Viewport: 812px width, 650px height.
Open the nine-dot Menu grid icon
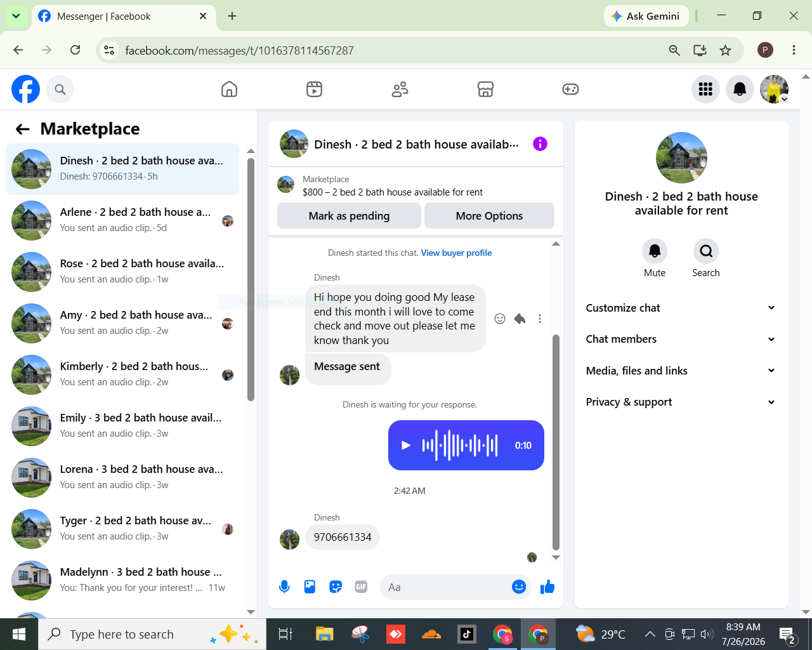point(705,90)
